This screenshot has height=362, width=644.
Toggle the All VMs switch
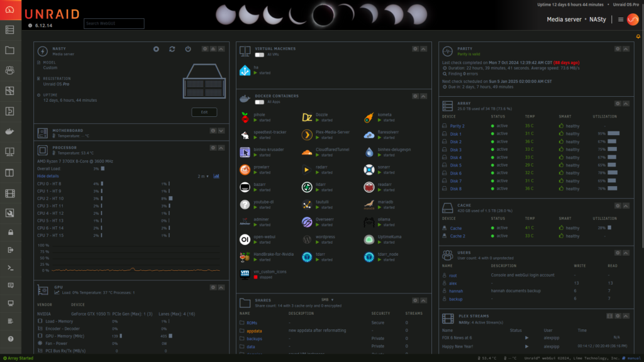(x=259, y=55)
